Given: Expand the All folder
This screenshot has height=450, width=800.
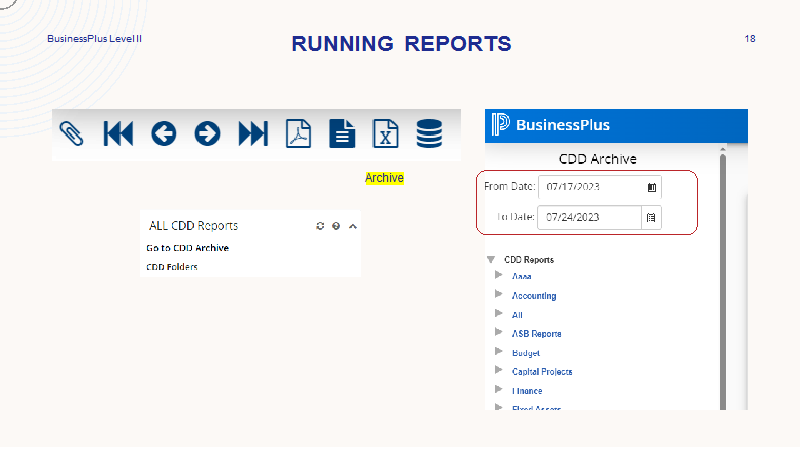Looking at the screenshot, I should pyautogui.click(x=498, y=313).
